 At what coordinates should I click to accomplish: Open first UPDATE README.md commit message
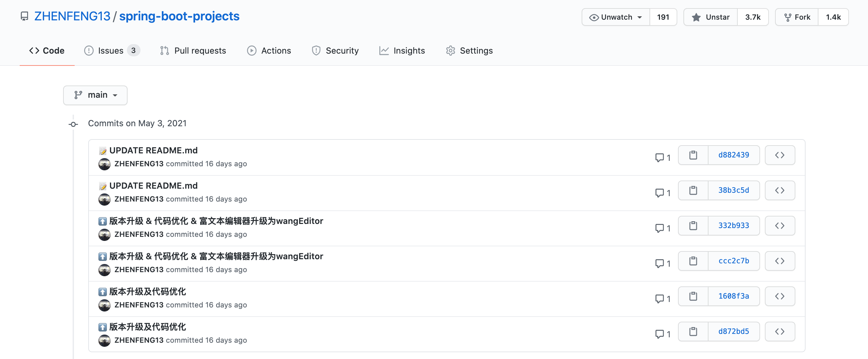pyautogui.click(x=153, y=150)
